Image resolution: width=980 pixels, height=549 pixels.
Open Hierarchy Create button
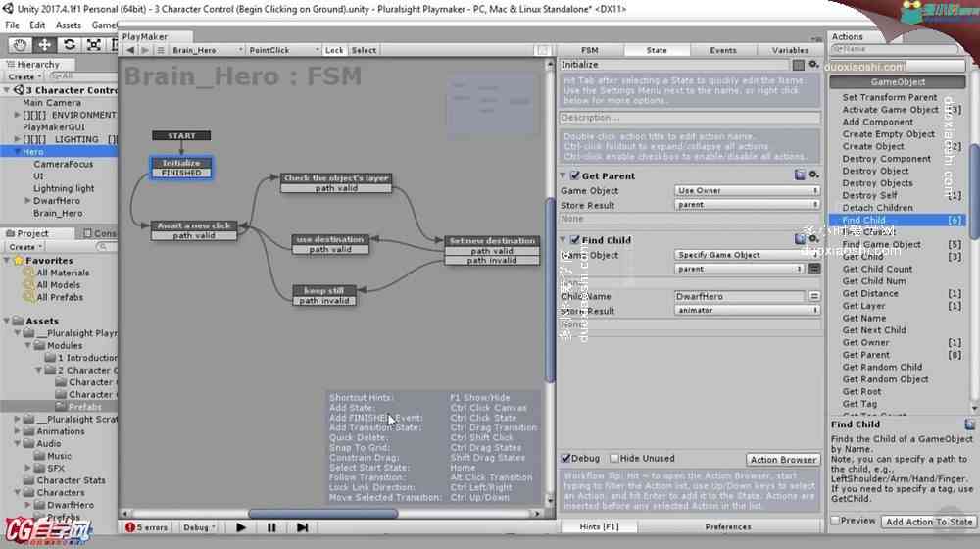click(x=24, y=76)
